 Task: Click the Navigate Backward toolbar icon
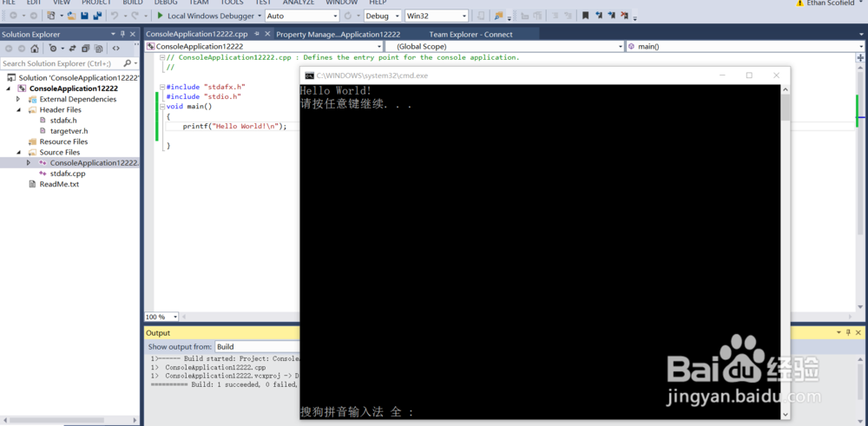click(13, 16)
